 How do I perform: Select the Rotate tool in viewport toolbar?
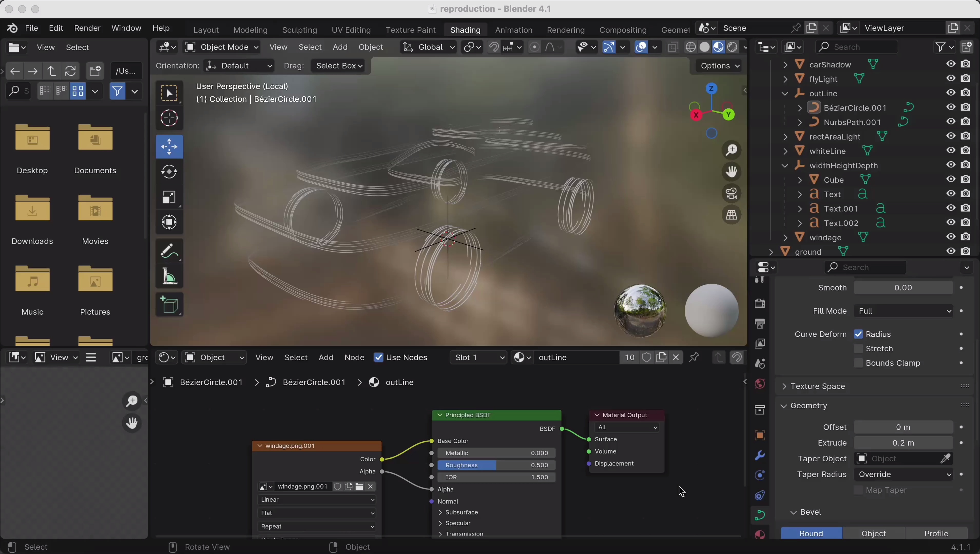(169, 172)
